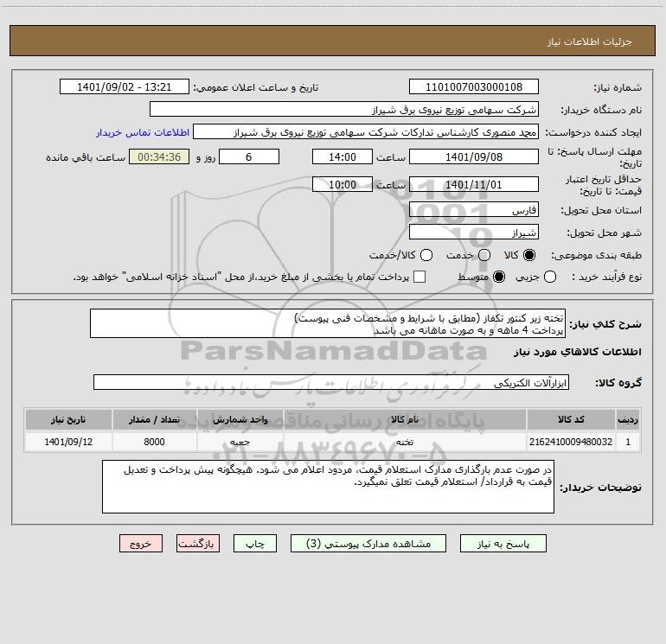Click the buyer organization name field
666x644 pixels.
(344, 109)
